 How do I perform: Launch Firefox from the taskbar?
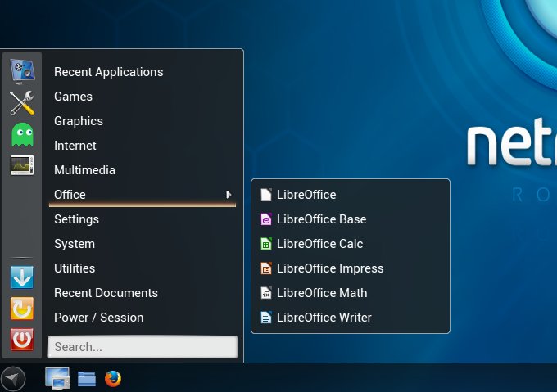point(113,378)
